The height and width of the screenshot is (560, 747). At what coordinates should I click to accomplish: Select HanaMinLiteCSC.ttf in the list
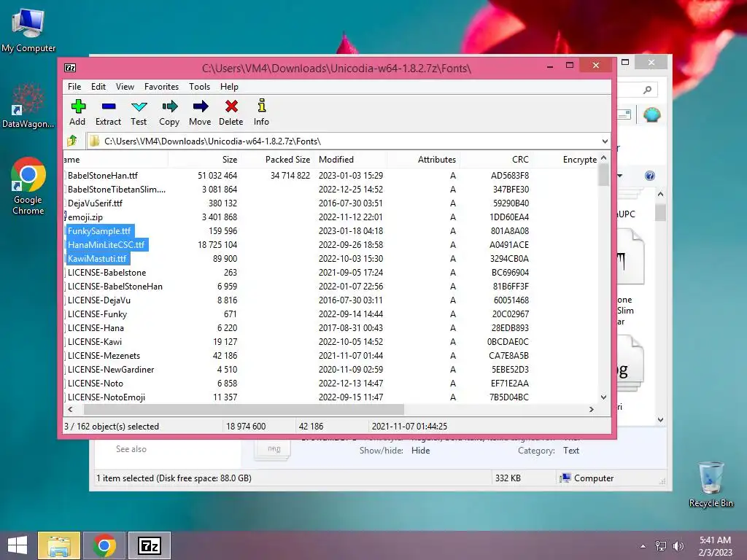coord(106,245)
